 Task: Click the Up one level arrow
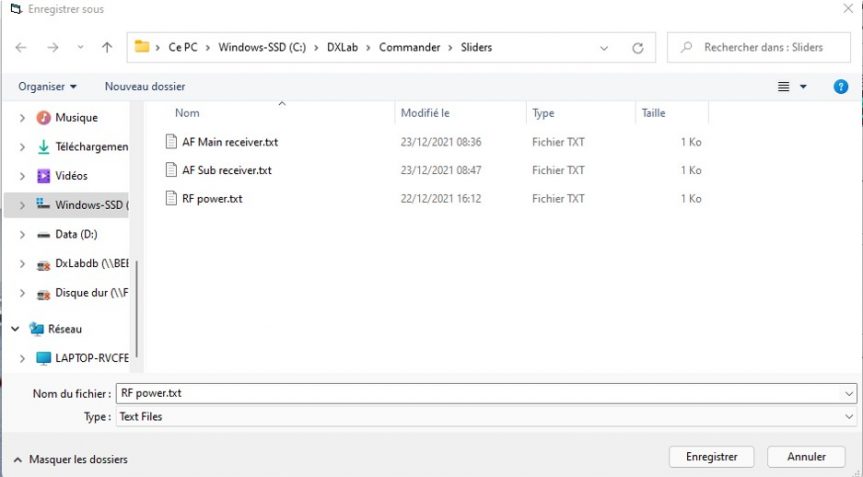point(107,47)
